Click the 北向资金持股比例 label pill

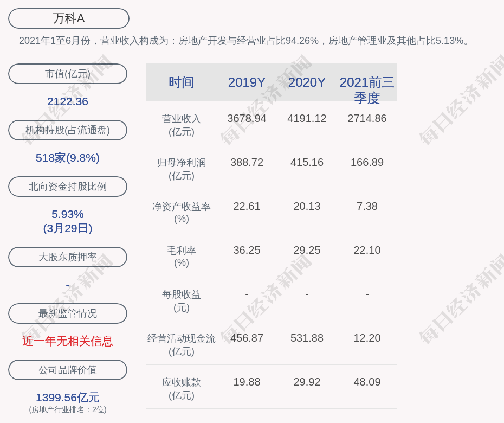click(x=68, y=187)
